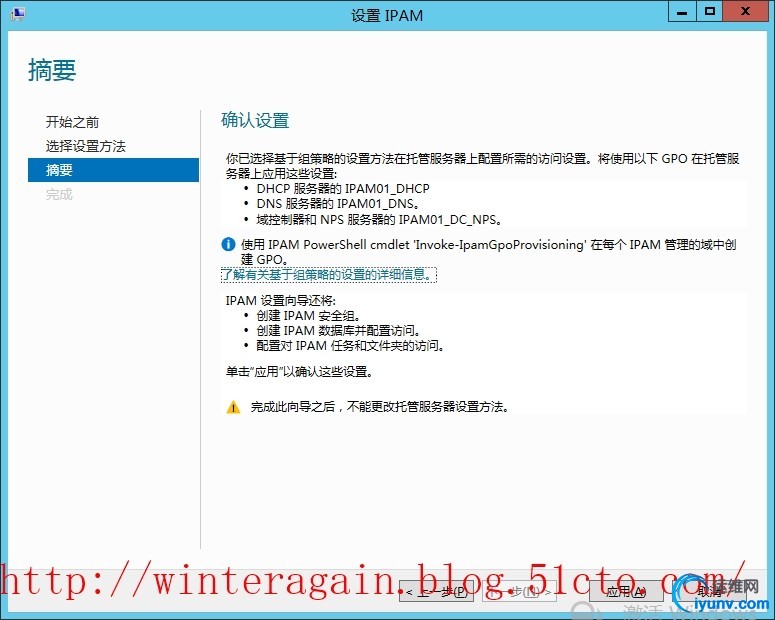This screenshot has width=775, height=620.
Task: Click text 'DNS 服务器的 IPAM01_DNS'
Action: coord(338,203)
